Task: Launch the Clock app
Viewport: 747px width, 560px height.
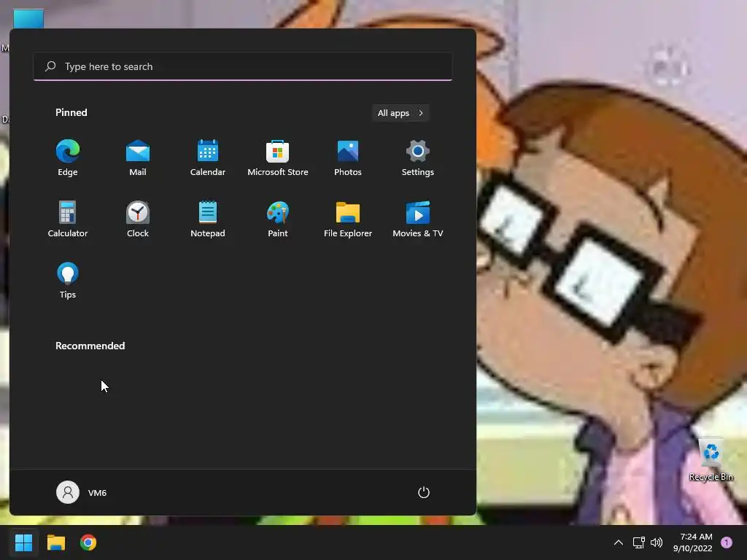Action: click(138, 219)
